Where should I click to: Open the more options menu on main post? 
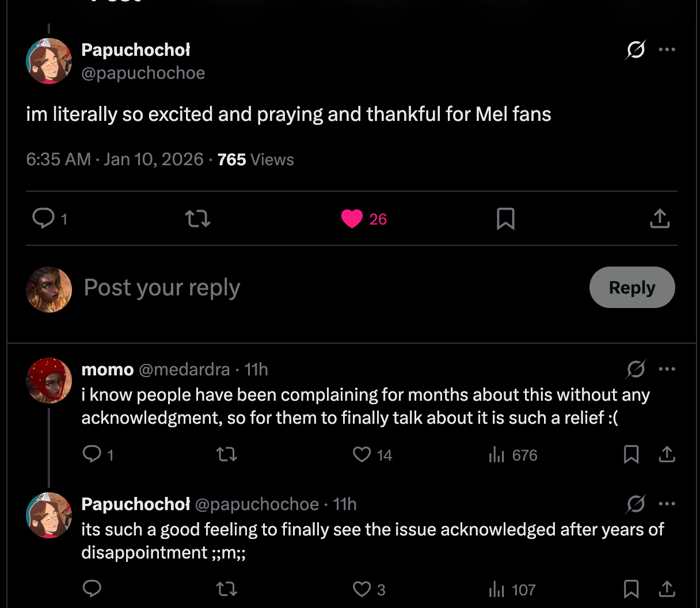(x=667, y=50)
